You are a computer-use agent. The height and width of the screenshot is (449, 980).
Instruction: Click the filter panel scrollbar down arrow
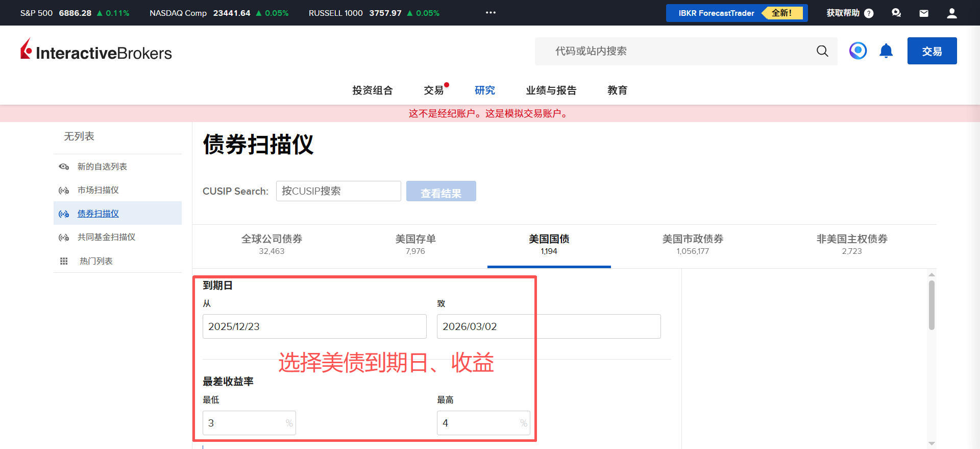click(x=932, y=443)
